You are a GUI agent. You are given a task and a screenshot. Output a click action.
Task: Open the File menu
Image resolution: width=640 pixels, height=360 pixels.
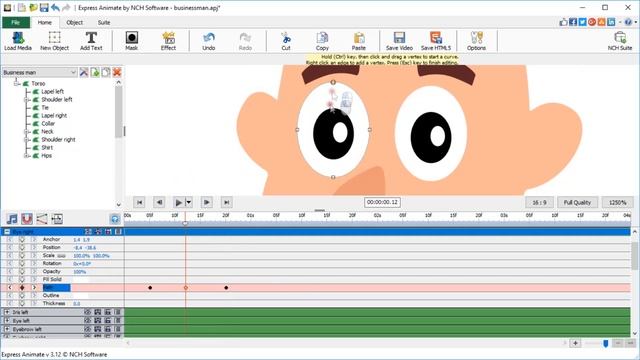16,22
